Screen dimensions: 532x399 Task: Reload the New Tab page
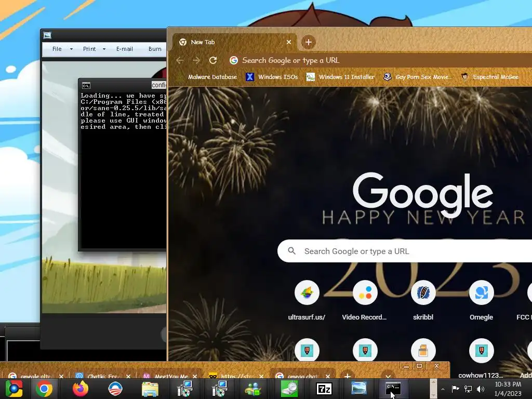[212, 60]
